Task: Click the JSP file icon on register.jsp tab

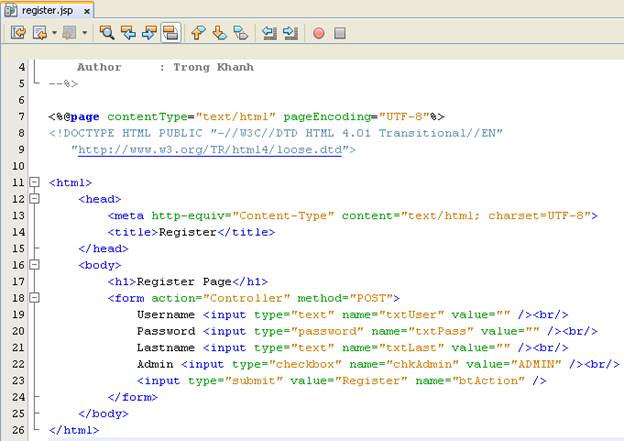Action: click(10, 11)
